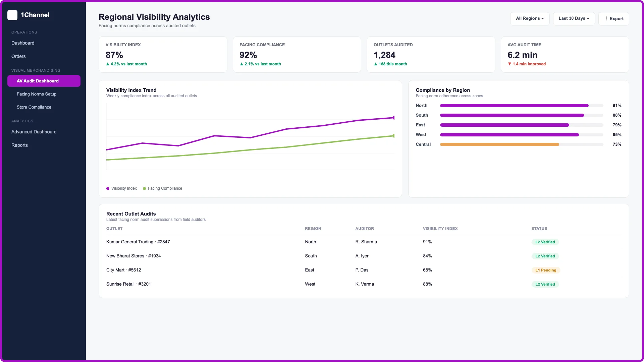Click the 68% visibility index value
This screenshot has width=644, height=362.
click(427, 270)
